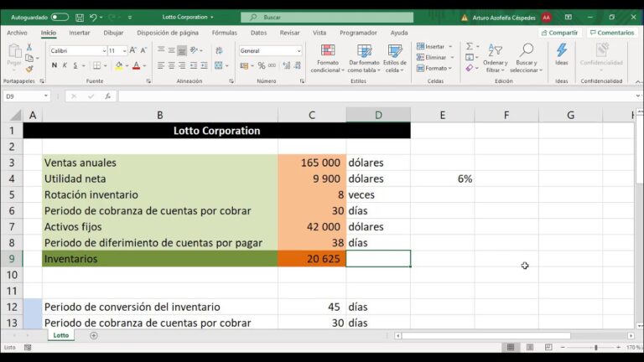
Task: Switch to the Programador tab
Action: pos(358,33)
